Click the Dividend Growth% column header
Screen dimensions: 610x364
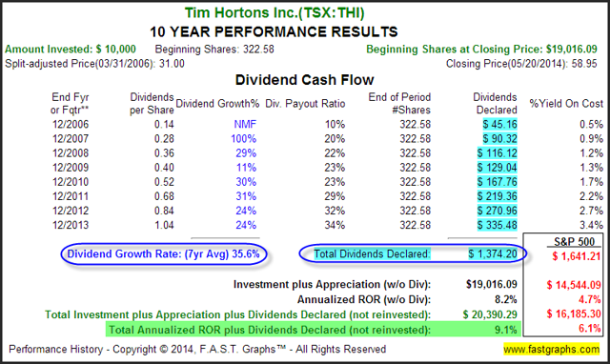tap(217, 104)
